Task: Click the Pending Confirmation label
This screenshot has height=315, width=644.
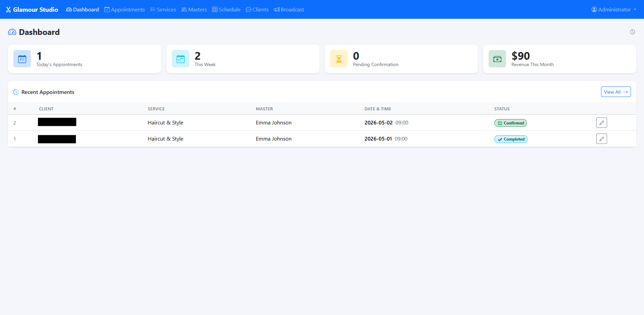Action: [376, 64]
